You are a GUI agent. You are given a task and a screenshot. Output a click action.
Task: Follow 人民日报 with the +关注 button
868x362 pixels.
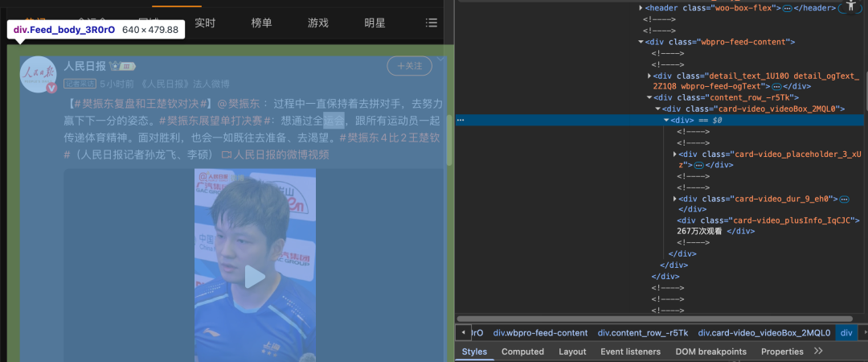(409, 66)
